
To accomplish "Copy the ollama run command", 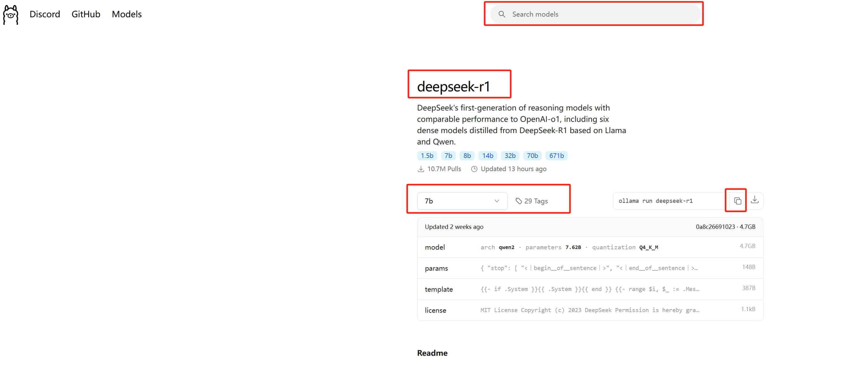I will click(x=738, y=201).
